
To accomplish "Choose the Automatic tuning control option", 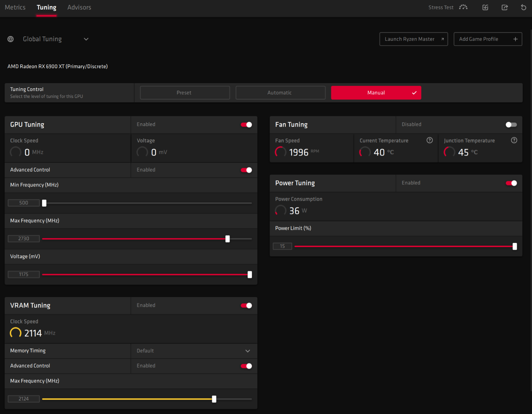I will tap(280, 93).
